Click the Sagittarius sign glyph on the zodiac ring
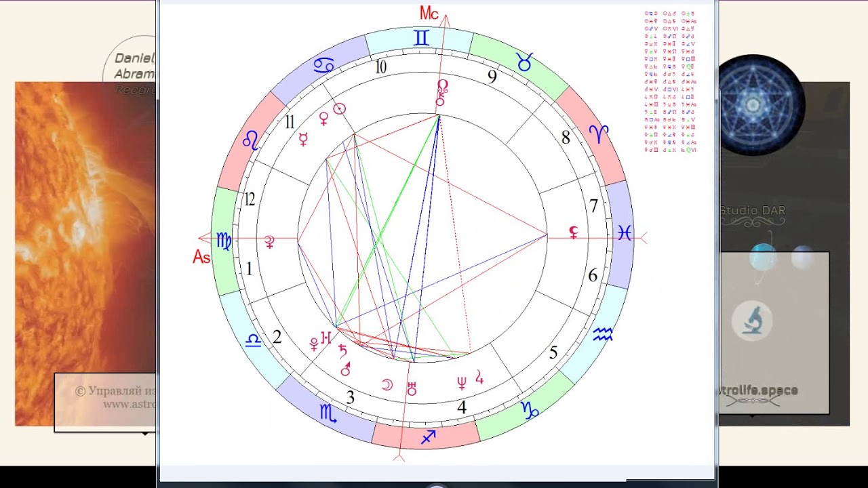868x488 pixels. pyautogui.click(x=428, y=437)
